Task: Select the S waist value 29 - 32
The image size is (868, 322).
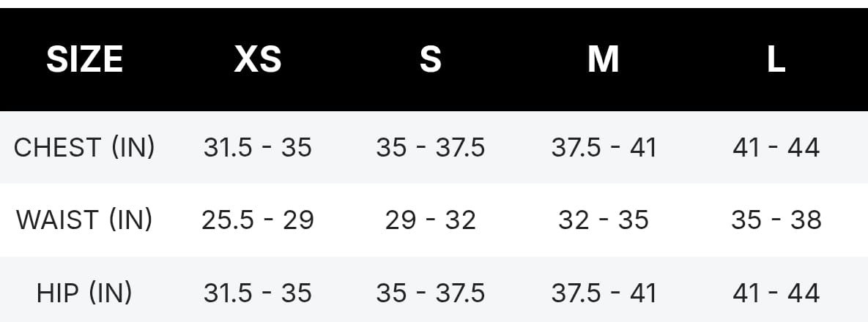Action: point(431,220)
